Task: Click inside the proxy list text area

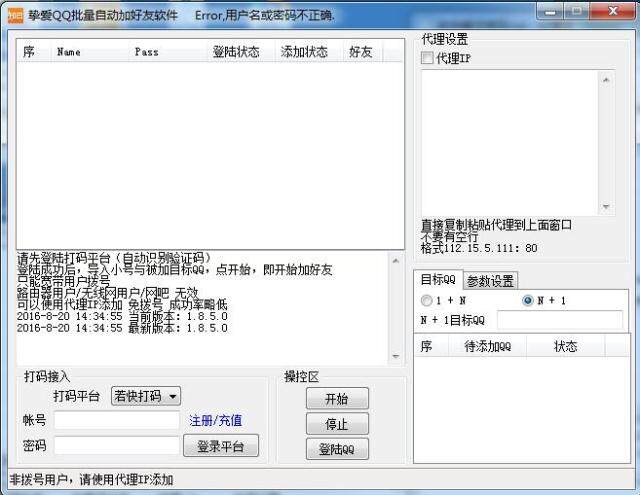Action: coord(509,143)
